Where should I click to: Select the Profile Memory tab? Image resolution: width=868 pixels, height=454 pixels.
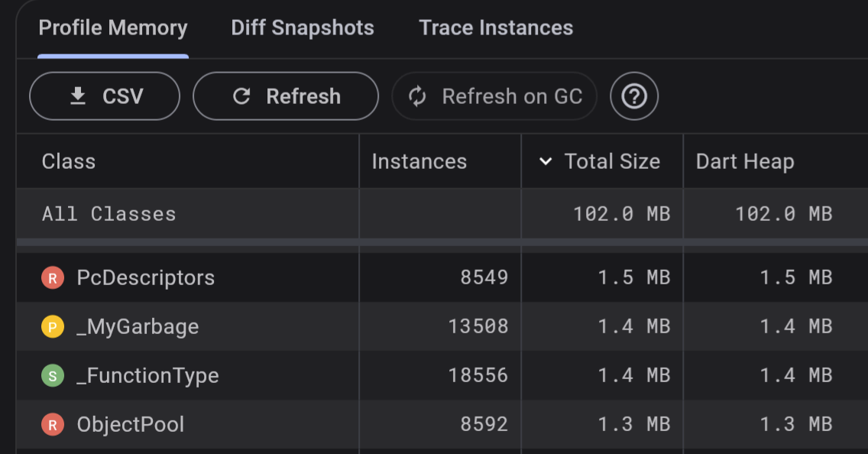113,28
